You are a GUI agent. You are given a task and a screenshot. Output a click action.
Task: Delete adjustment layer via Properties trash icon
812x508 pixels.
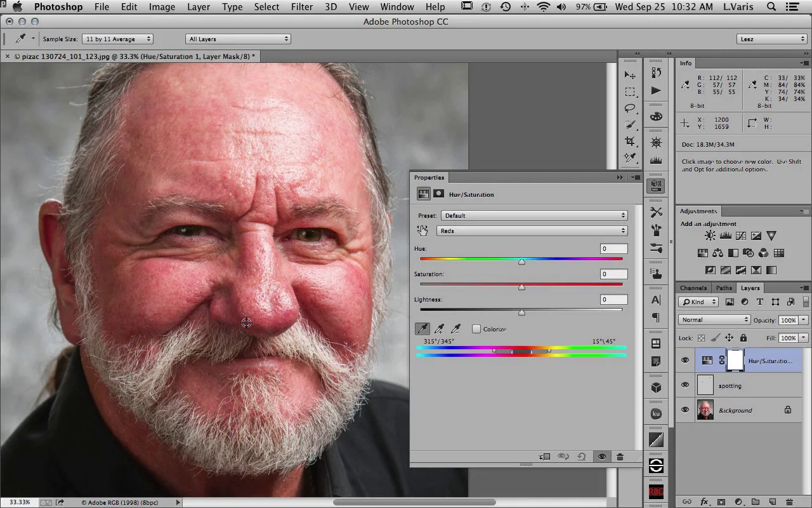tap(620, 457)
